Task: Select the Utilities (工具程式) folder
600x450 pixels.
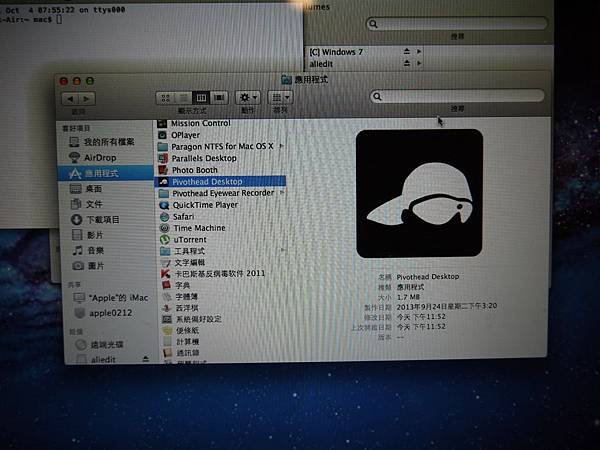Action: click(183, 251)
